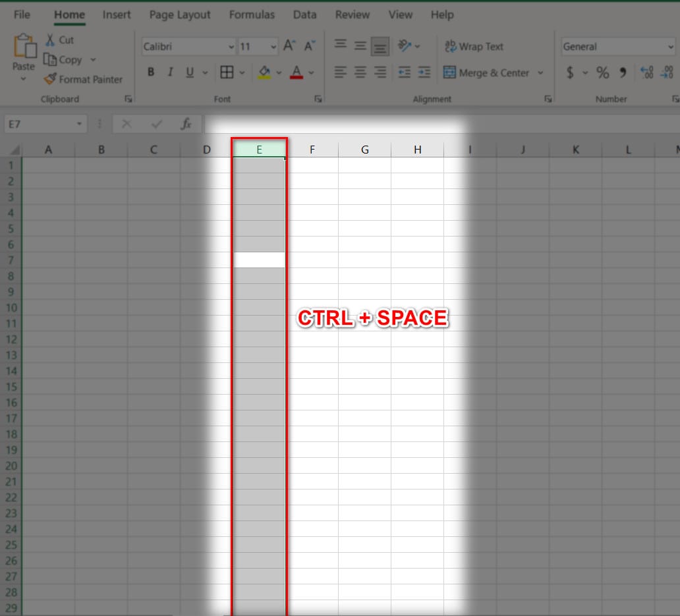Switch to the Formulas tab
Screen dimensions: 680x616
(252, 14)
